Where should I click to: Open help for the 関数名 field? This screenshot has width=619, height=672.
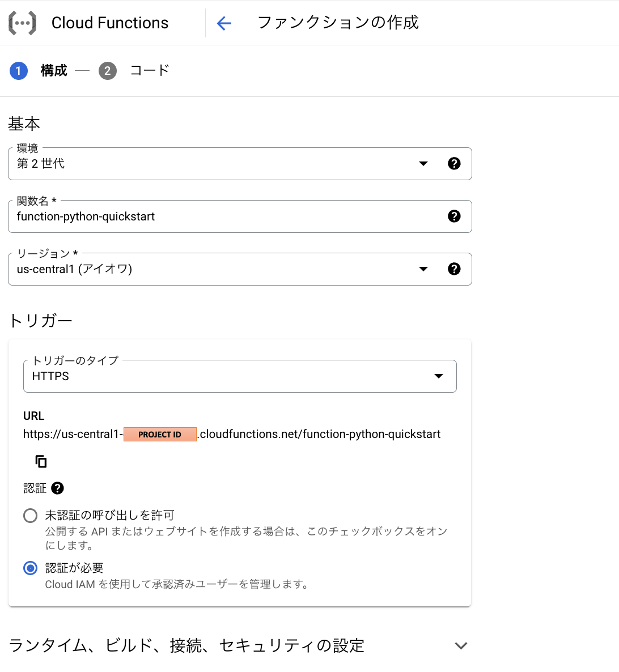pos(454,216)
